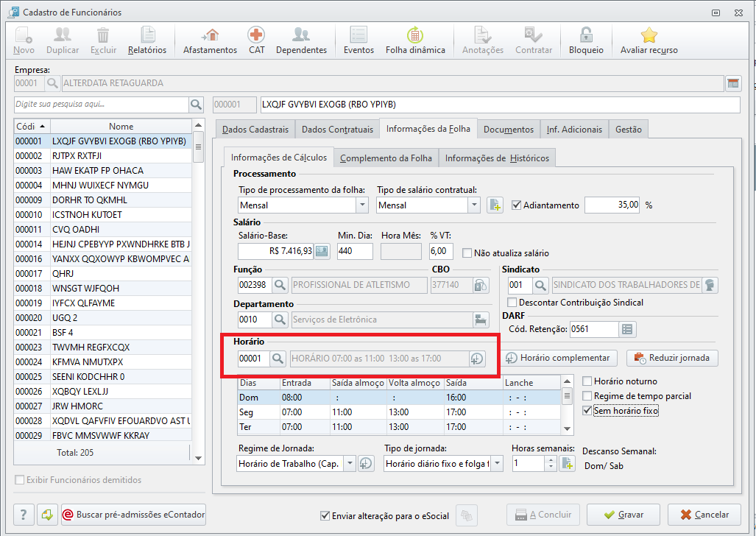Enable Horário noturno checkbox
The height and width of the screenshot is (536, 756).
pyautogui.click(x=587, y=381)
